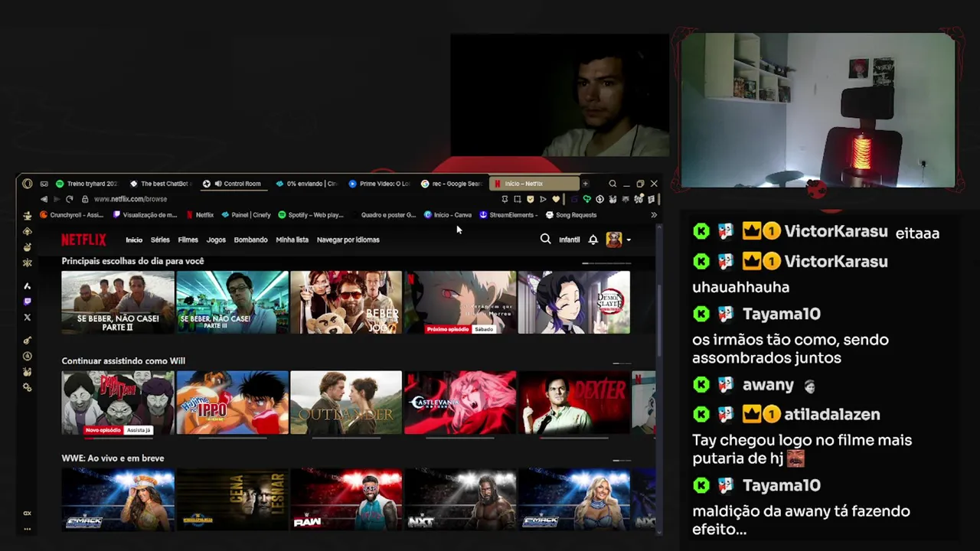Open the Netflix notifications bell
The image size is (980, 551).
(x=593, y=240)
